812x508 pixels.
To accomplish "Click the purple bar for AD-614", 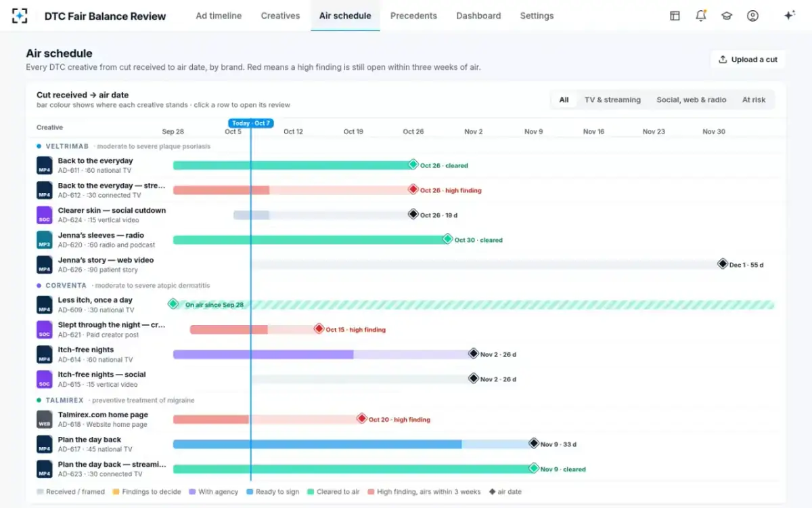I will pyautogui.click(x=263, y=354).
